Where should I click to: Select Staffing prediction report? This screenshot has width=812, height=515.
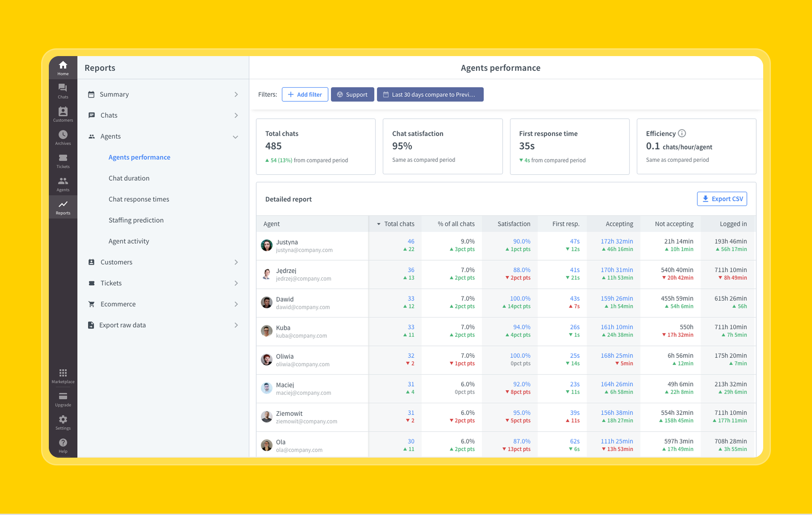point(136,220)
